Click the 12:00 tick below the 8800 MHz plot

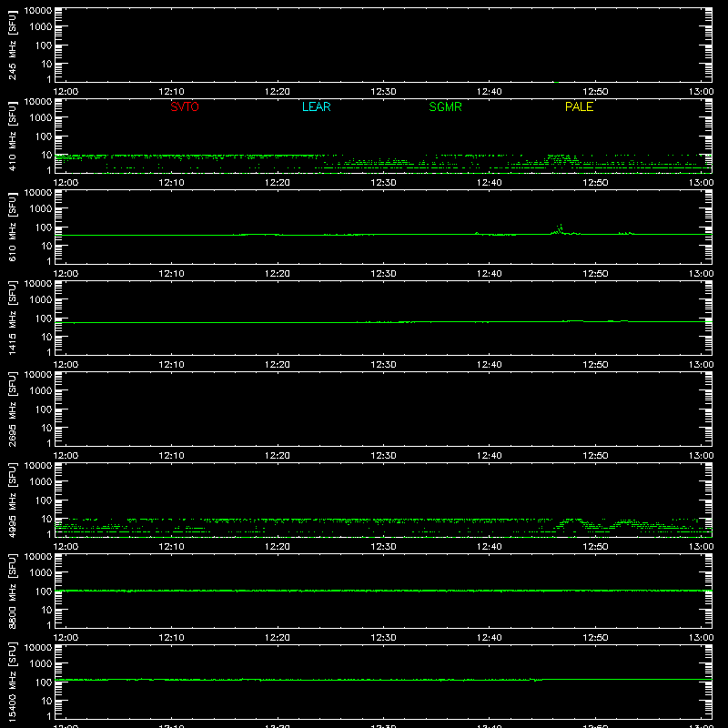click(66, 638)
